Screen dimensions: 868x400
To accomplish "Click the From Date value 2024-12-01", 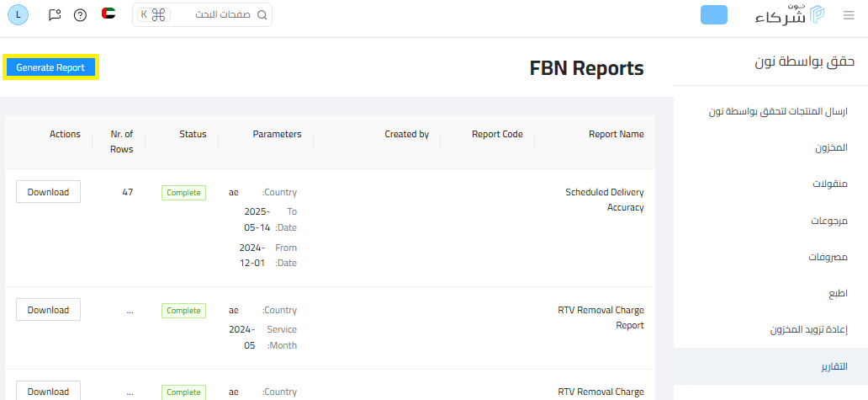I will coord(252,255).
